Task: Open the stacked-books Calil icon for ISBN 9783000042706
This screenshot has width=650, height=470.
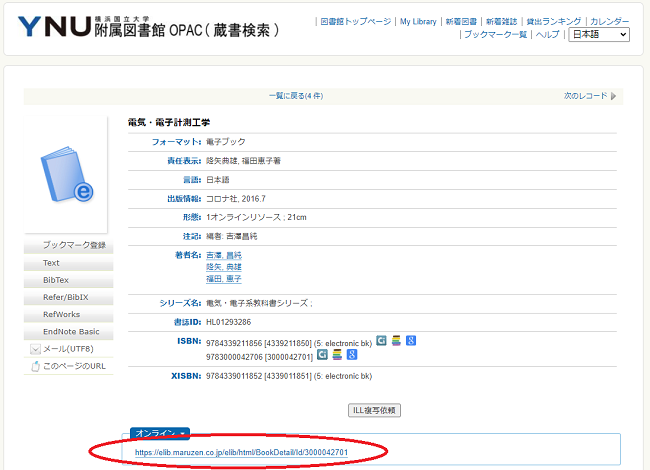Action: 337,354
